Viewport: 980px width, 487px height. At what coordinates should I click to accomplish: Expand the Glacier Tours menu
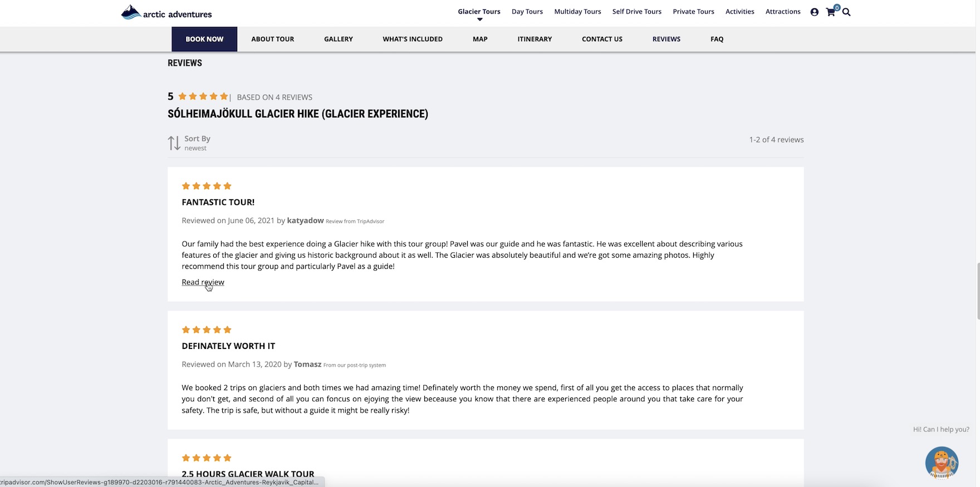(x=479, y=12)
